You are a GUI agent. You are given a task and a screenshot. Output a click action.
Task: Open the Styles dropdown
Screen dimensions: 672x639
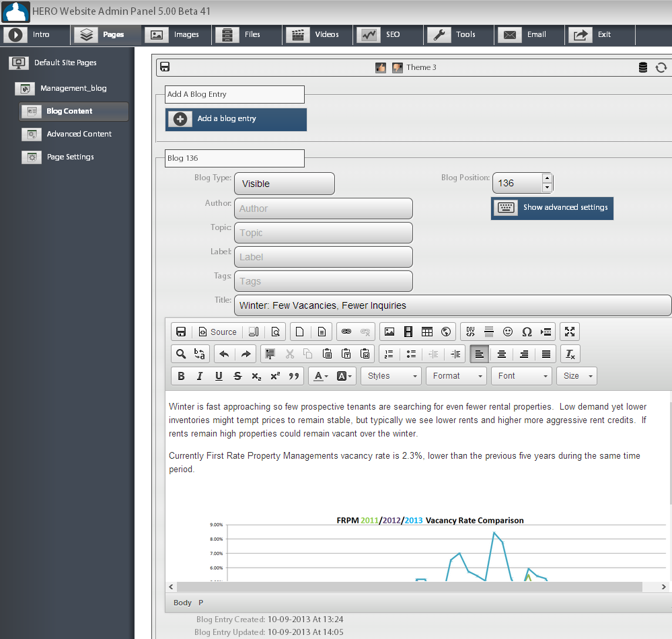click(x=391, y=376)
